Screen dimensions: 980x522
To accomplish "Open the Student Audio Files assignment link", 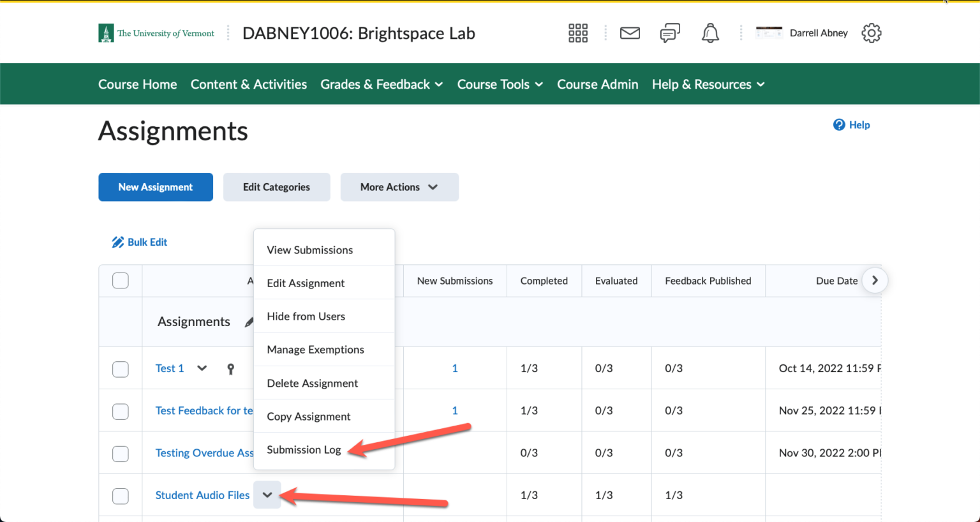I will 202,495.
